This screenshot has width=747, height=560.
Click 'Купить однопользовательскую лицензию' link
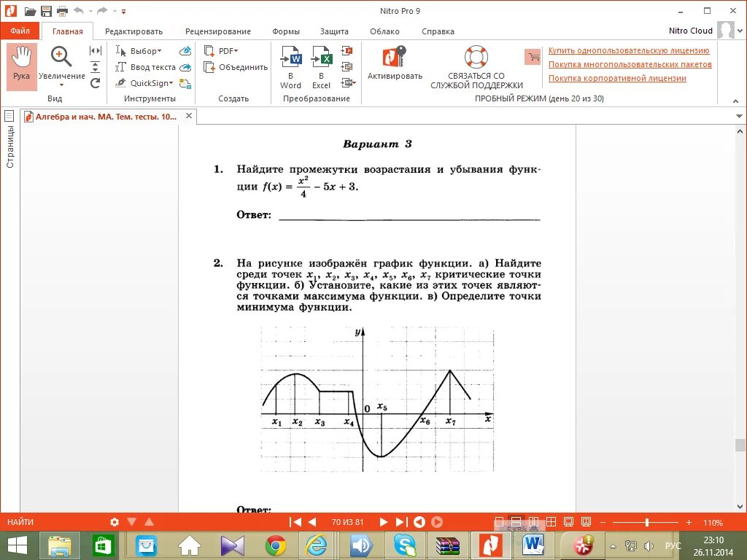click(x=629, y=50)
